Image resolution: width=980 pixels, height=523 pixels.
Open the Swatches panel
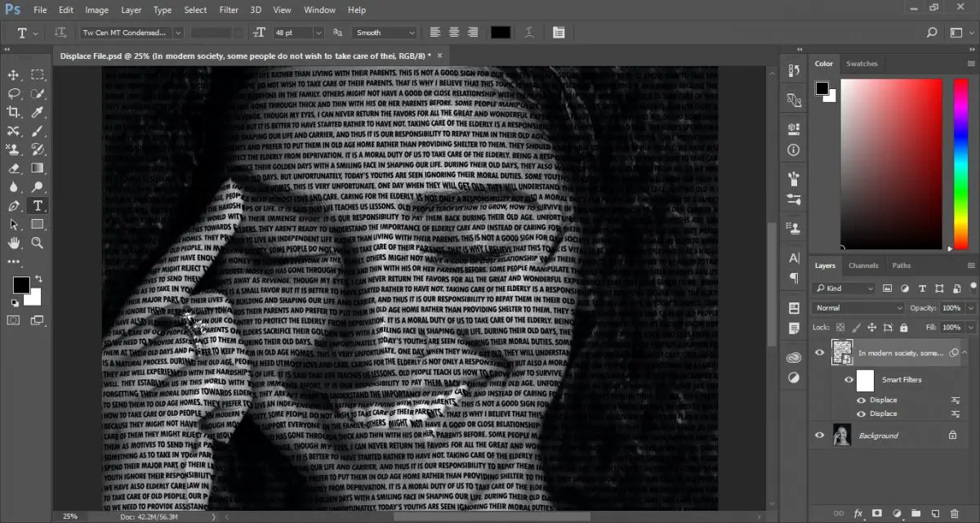(862, 63)
